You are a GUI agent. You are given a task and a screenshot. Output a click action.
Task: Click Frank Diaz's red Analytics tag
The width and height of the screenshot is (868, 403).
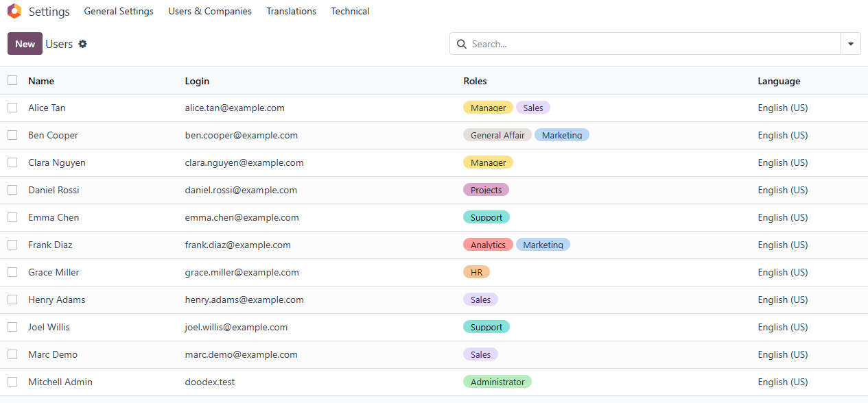488,245
